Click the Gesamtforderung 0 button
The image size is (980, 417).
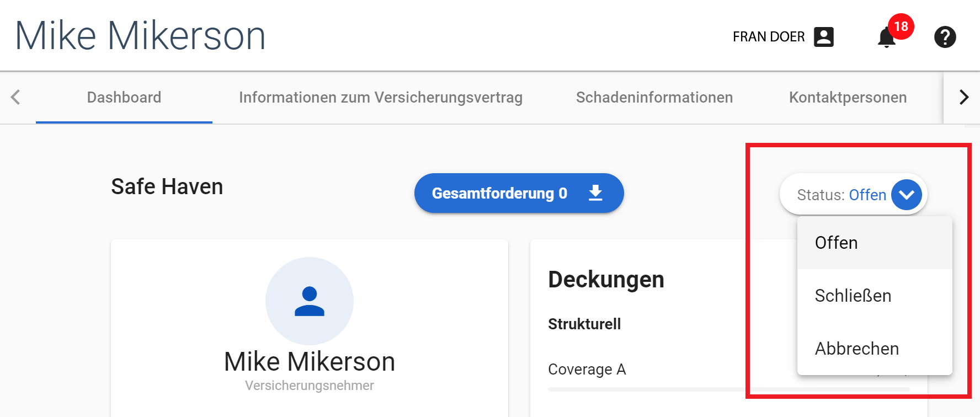tap(519, 193)
